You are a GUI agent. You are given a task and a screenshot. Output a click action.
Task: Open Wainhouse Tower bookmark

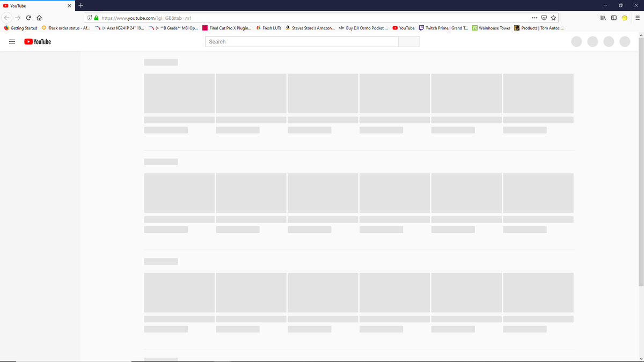click(491, 28)
